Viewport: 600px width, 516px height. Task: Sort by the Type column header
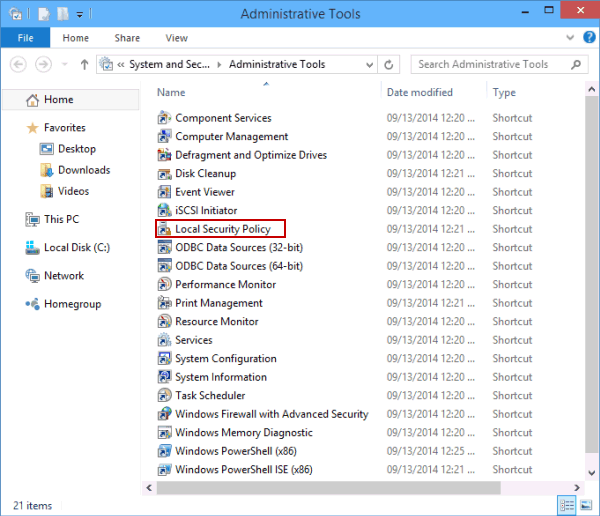click(504, 92)
